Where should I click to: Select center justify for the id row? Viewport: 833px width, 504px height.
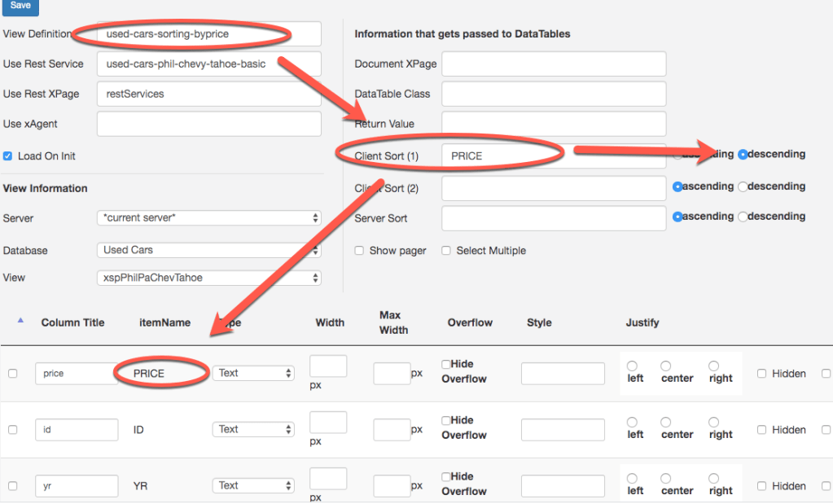[x=666, y=423]
